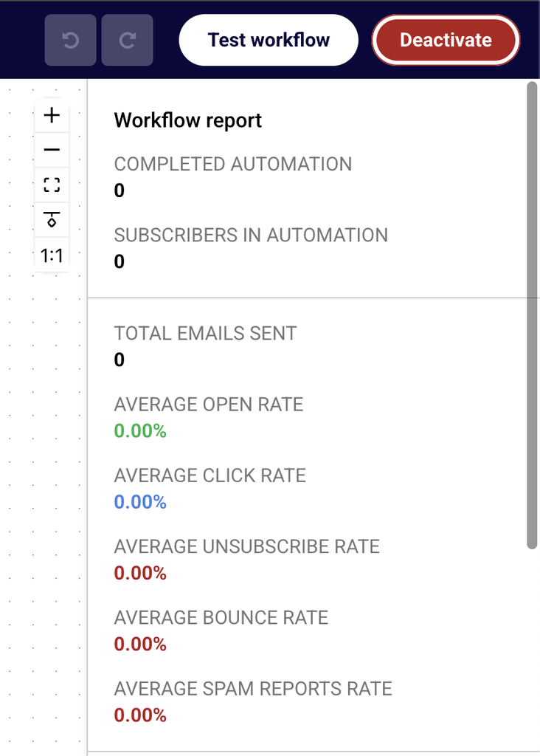
Task: Click the completed automation count 0
Action: tap(120, 190)
